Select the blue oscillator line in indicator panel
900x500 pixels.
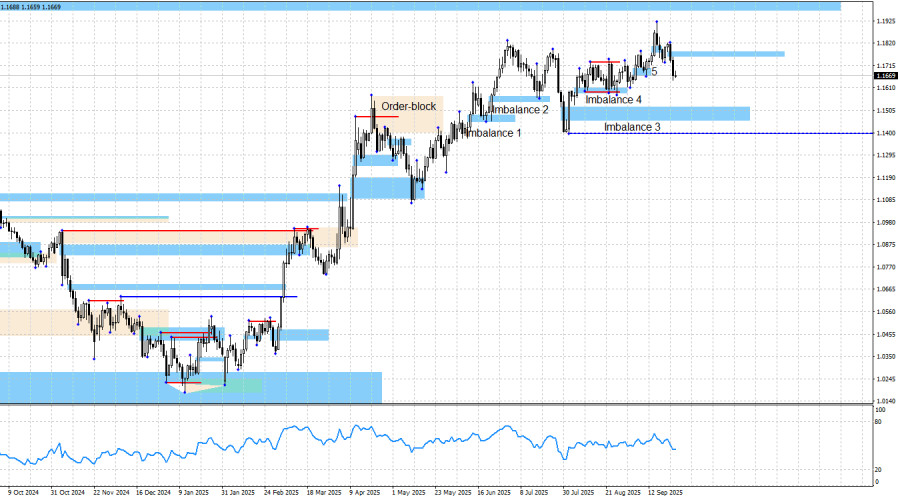(x=300, y=436)
